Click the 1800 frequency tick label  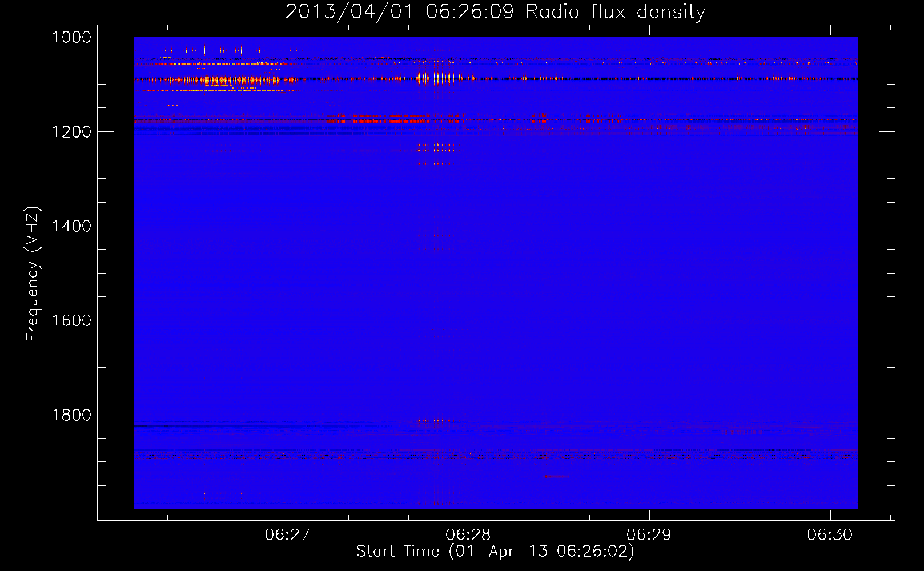click(71, 415)
